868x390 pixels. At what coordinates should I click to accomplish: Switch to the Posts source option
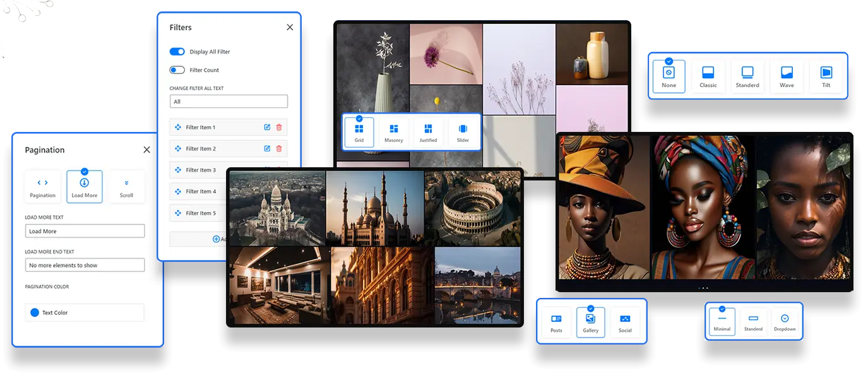[x=556, y=319]
